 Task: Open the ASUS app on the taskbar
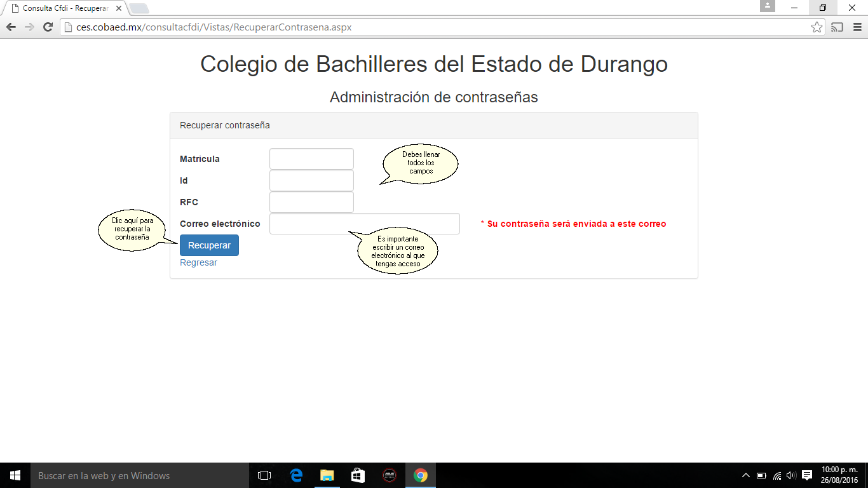389,475
